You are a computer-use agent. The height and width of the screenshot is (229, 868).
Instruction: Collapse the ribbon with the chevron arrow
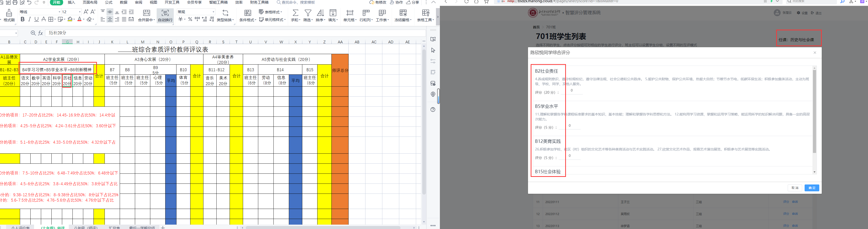click(x=433, y=2)
